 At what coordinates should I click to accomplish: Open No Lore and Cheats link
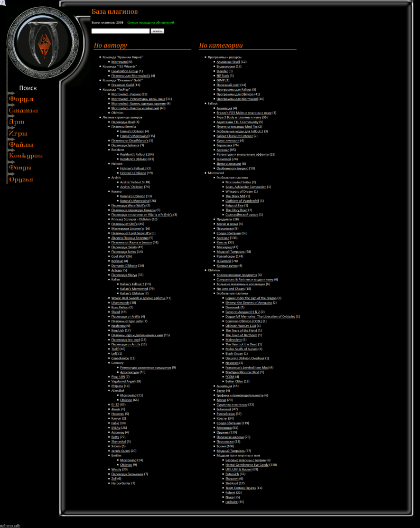(230, 289)
